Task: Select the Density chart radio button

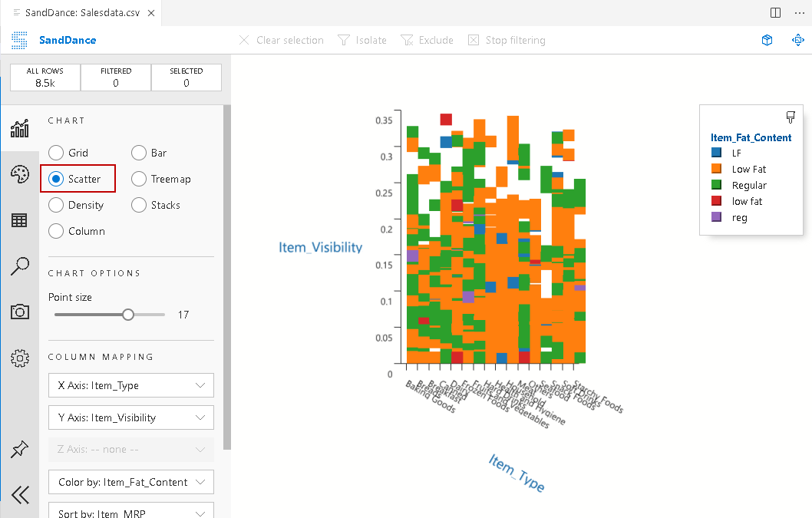Action: point(56,205)
